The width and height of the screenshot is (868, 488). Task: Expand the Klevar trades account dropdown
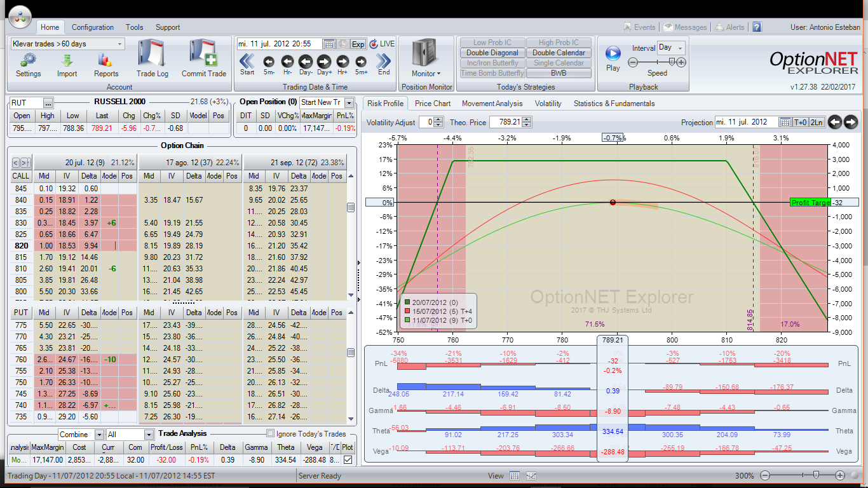119,44
